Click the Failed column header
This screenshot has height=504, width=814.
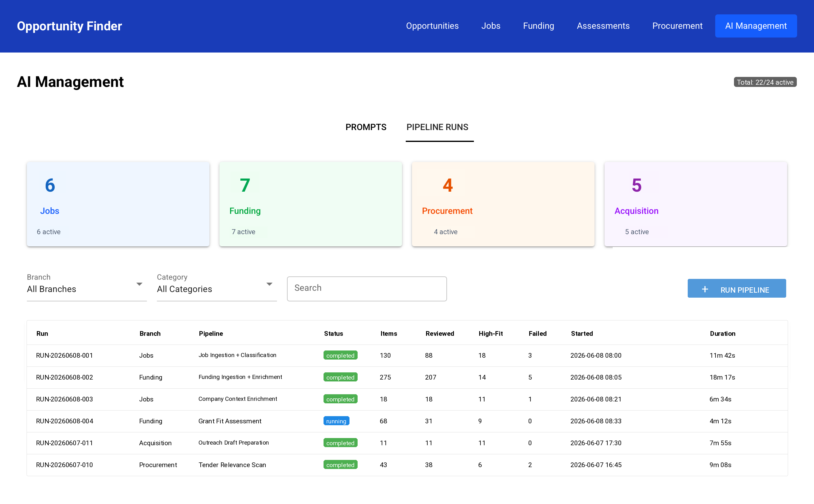(537, 333)
